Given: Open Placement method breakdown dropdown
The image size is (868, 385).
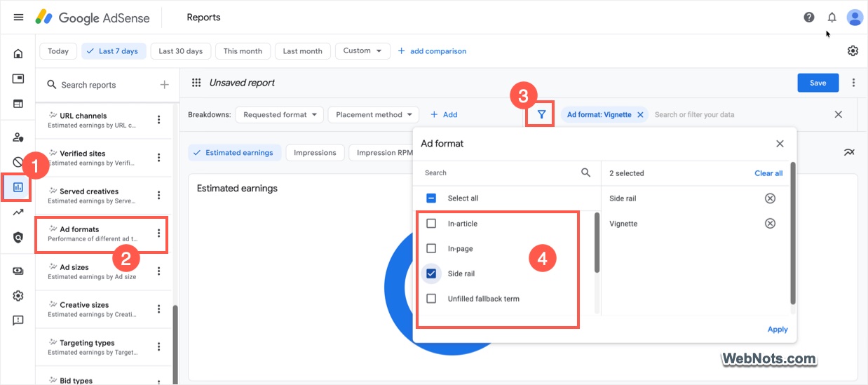Looking at the screenshot, I should point(374,114).
